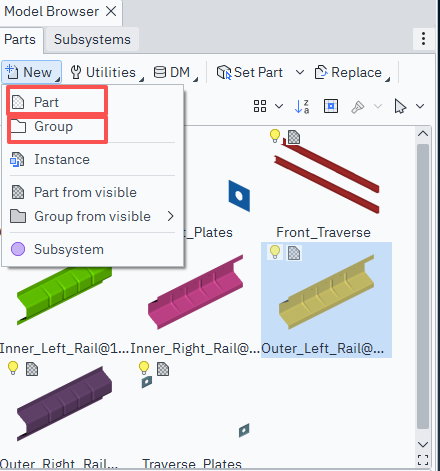Open the three-dot options menu
Image resolution: width=440 pixels, height=471 pixels.
tap(423, 39)
